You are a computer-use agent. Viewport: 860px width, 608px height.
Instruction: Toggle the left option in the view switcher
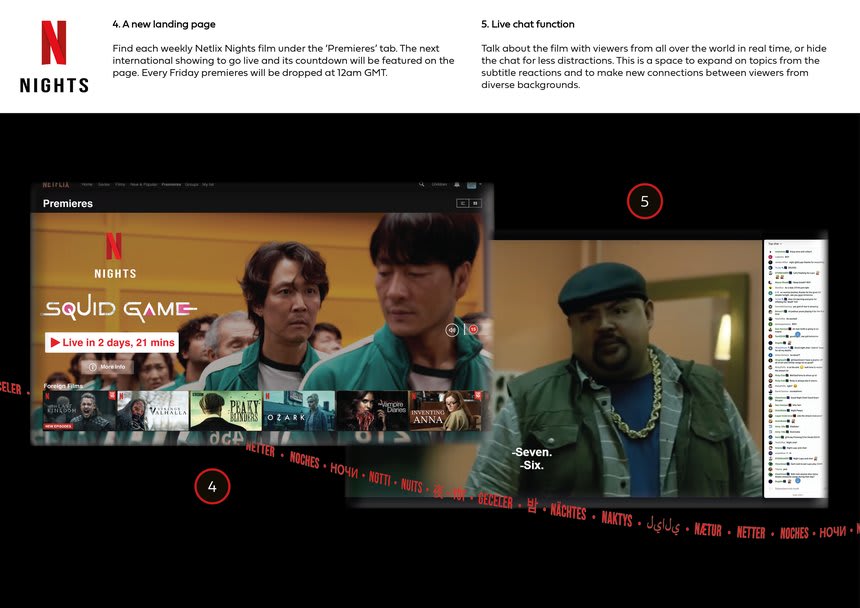tap(463, 203)
